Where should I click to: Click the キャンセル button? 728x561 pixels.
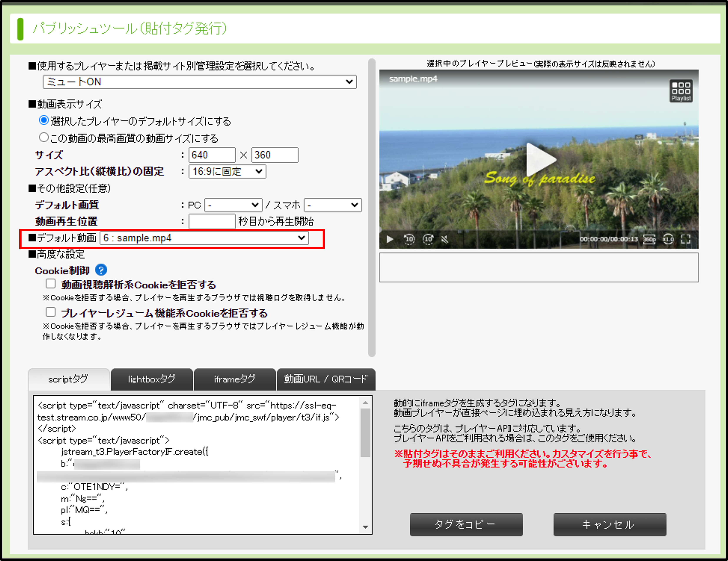[x=609, y=524]
